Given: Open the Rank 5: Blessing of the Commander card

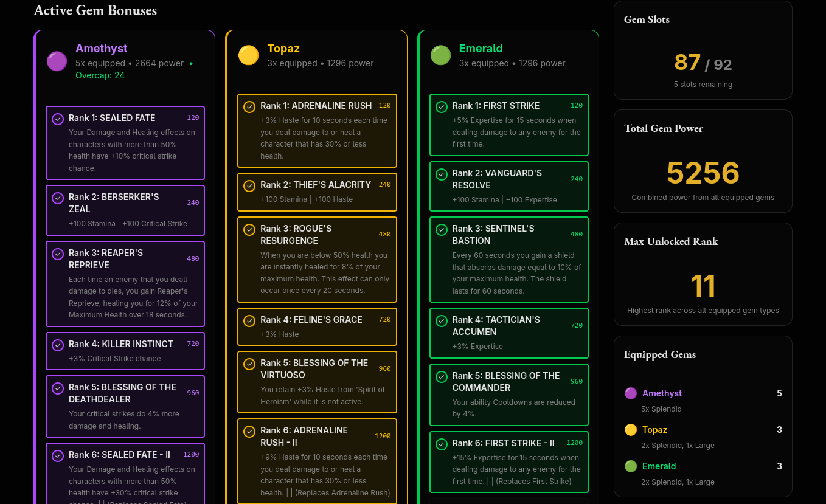Looking at the screenshot, I should (x=509, y=395).
